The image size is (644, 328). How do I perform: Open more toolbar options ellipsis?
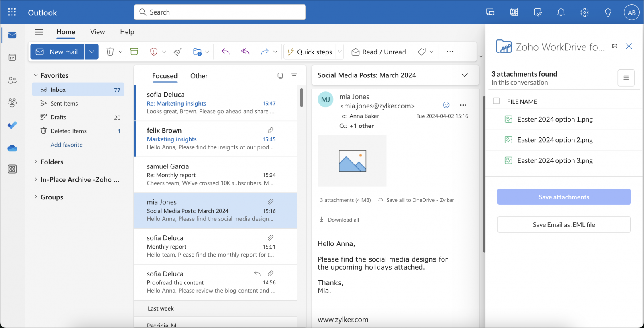tap(450, 52)
